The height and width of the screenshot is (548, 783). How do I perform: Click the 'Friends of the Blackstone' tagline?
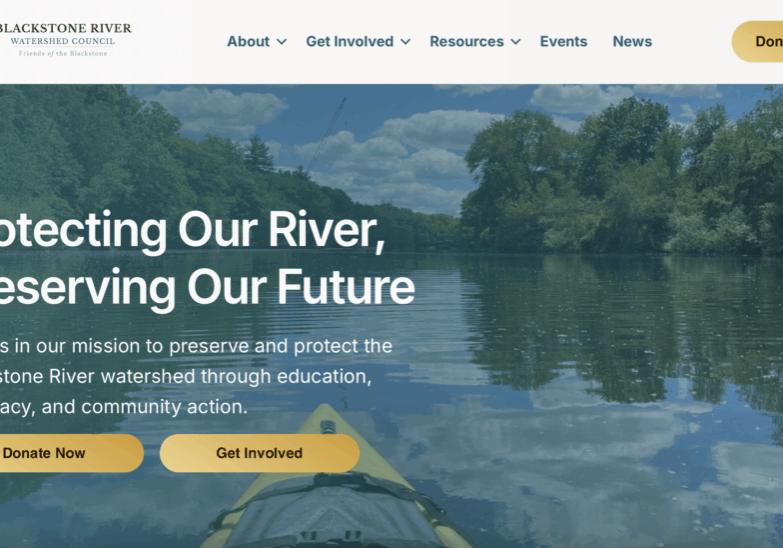63,53
